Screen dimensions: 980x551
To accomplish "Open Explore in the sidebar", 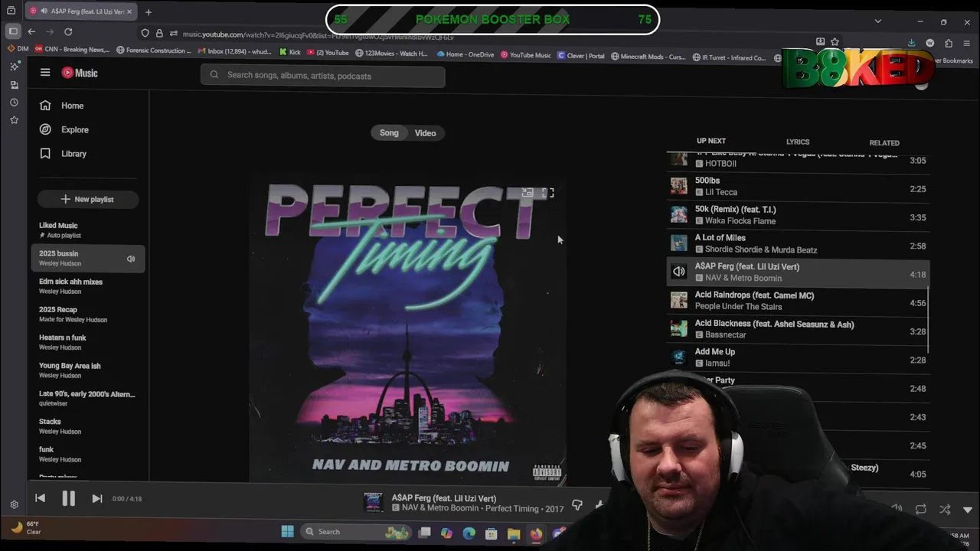I will (x=64, y=129).
